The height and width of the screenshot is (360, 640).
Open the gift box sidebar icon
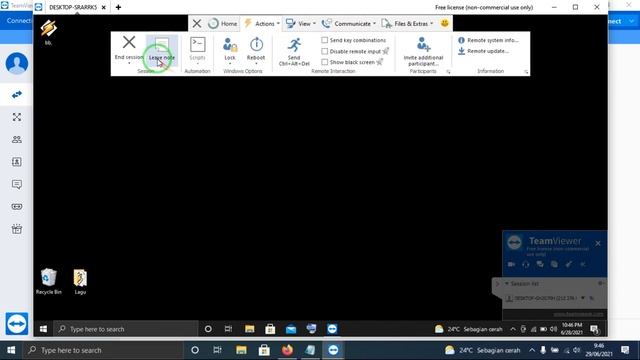click(17, 229)
